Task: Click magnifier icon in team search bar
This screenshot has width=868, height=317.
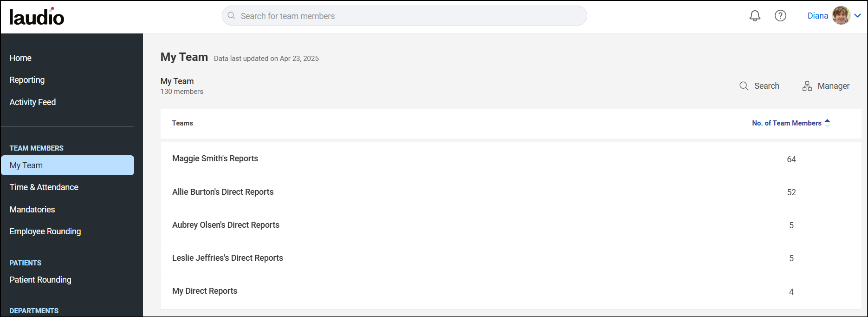Action: [x=231, y=16]
